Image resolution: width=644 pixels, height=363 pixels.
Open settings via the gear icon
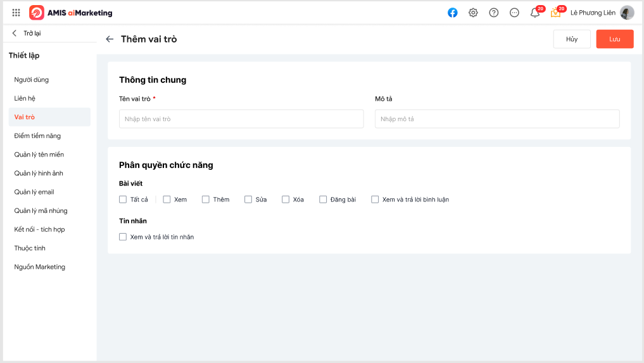point(473,13)
